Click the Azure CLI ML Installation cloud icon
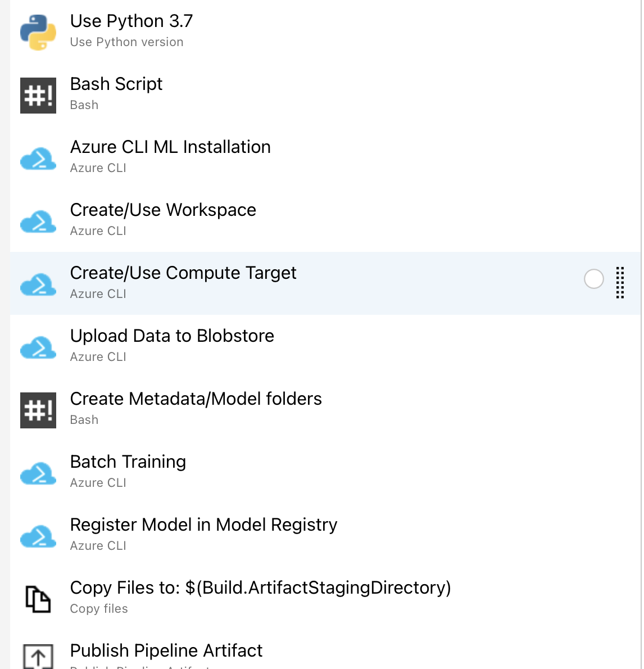This screenshot has height=669, width=644. click(38, 158)
